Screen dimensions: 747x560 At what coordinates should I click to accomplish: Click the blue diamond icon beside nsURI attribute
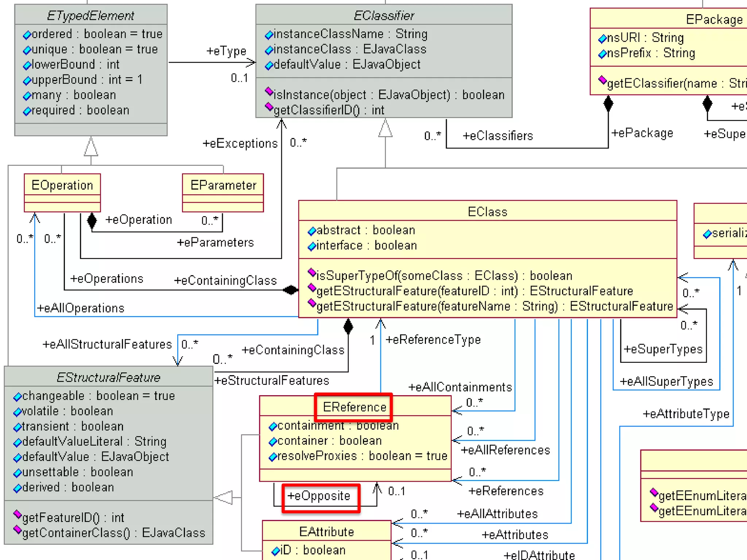click(x=602, y=39)
